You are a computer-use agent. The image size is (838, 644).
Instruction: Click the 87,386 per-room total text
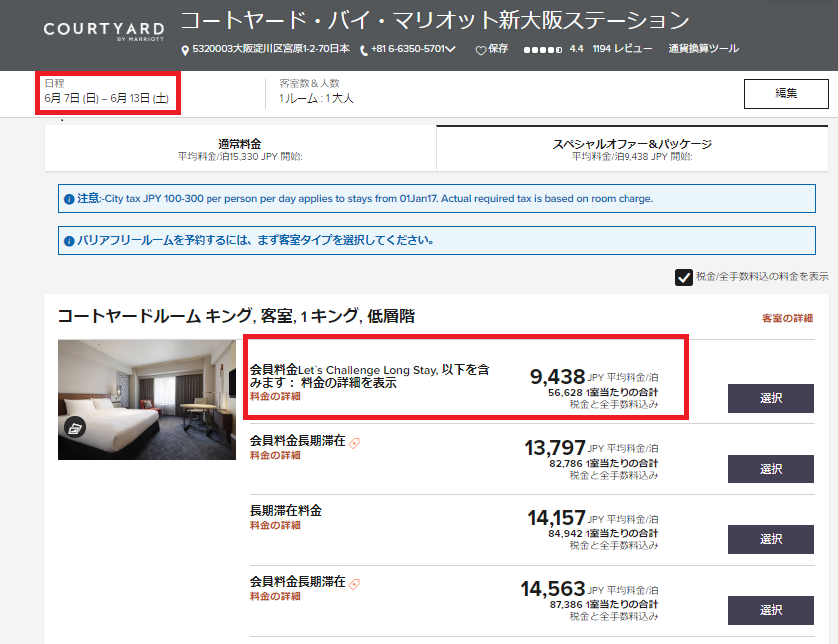tap(604, 605)
